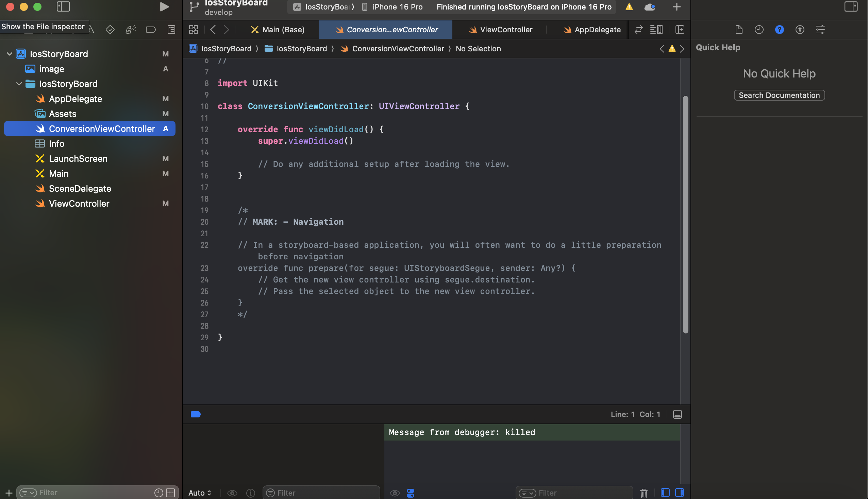This screenshot has height=499, width=868.
Task: Open the related items grid menu
Action: (194, 30)
